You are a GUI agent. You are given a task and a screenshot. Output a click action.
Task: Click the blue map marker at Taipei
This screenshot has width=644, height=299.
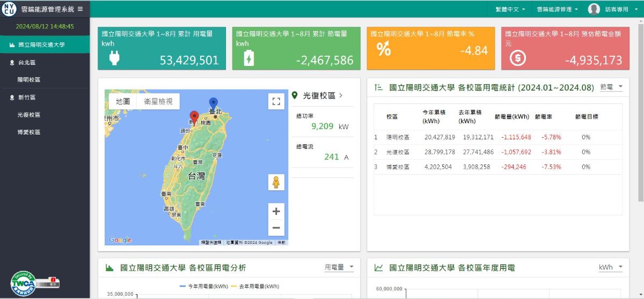(x=213, y=103)
